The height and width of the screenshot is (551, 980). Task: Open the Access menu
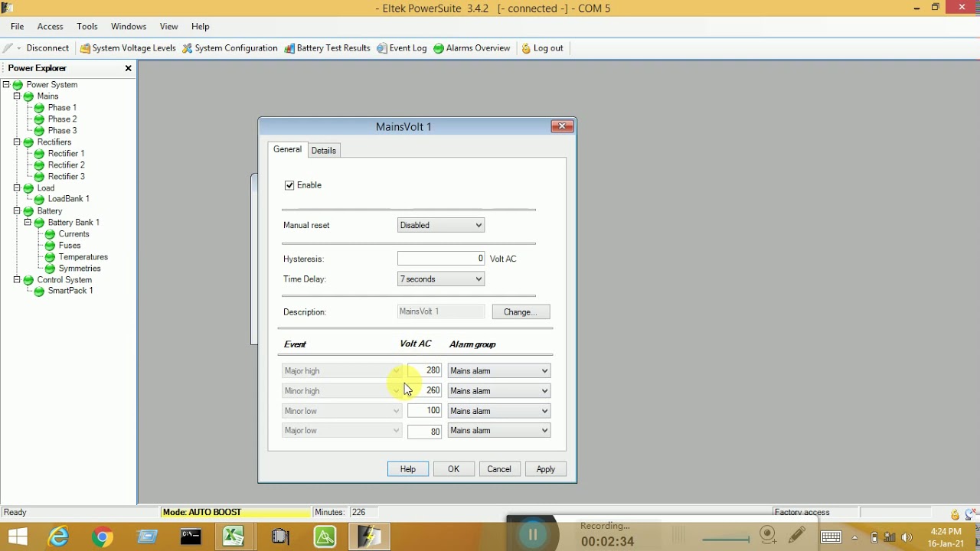tap(51, 27)
